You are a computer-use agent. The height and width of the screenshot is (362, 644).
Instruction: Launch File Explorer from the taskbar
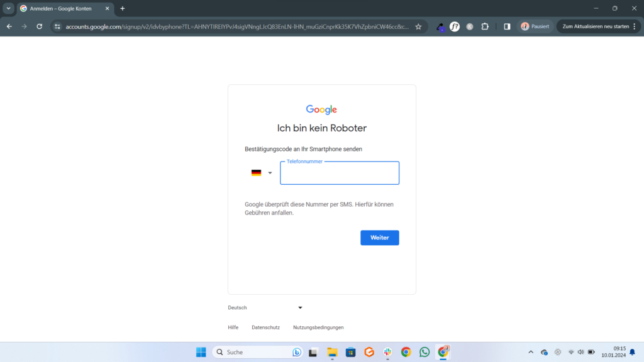(x=332, y=352)
